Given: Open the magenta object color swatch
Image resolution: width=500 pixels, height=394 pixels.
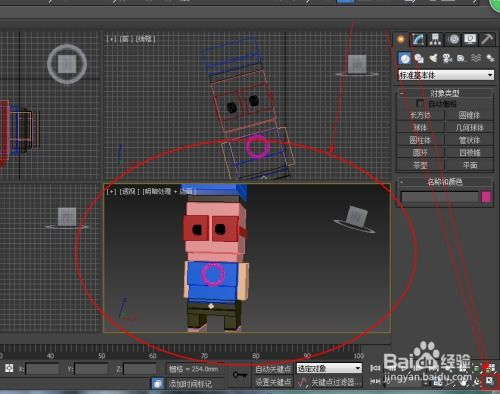Looking at the screenshot, I should pyautogui.click(x=486, y=197).
